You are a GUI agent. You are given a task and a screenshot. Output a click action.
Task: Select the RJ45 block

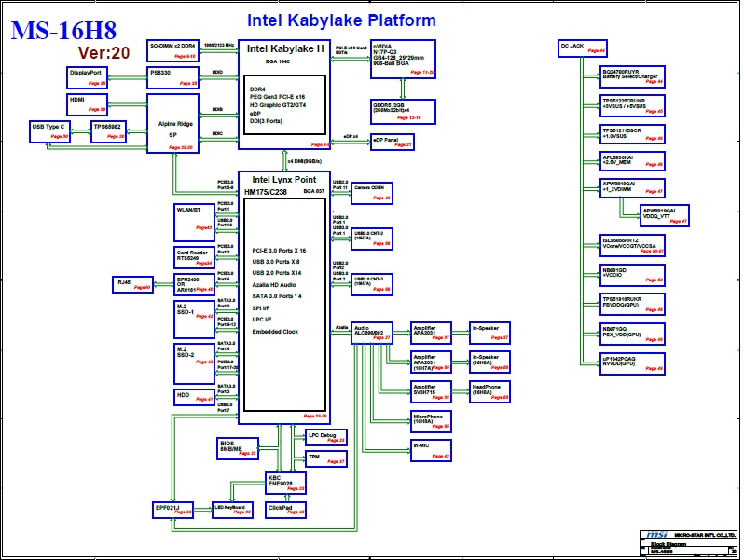pyautogui.click(x=132, y=284)
